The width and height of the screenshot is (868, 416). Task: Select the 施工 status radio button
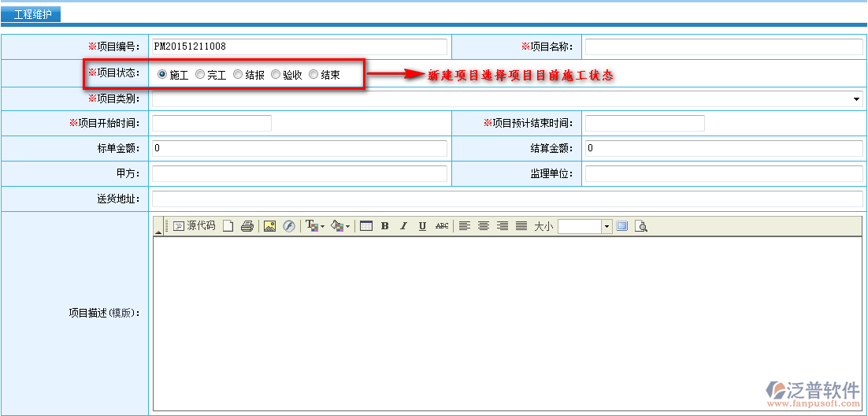pos(162,74)
